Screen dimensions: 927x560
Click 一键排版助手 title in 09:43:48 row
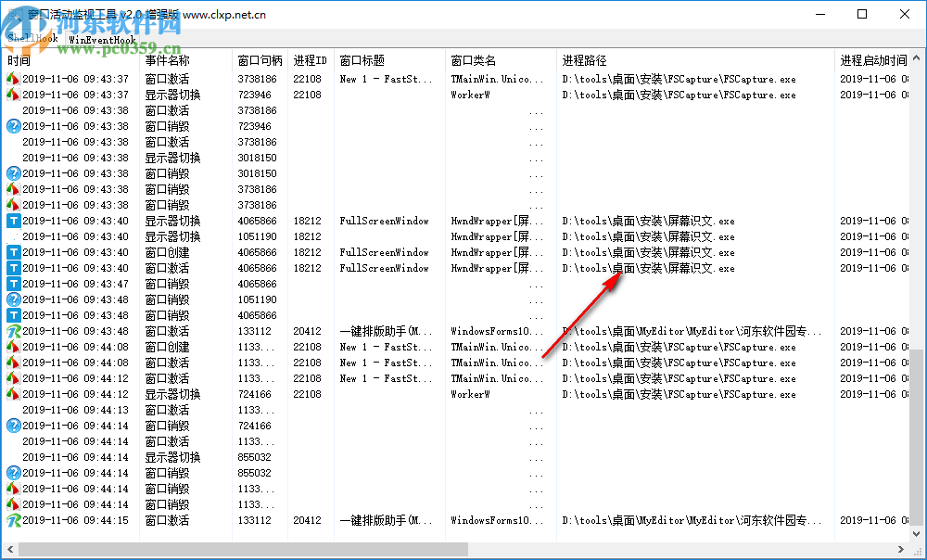[386, 331]
